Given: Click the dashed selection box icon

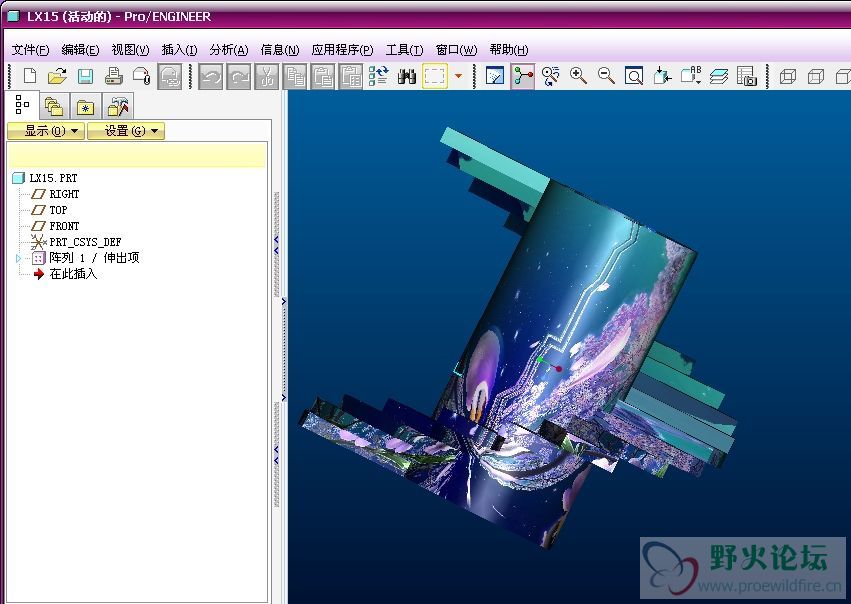Looking at the screenshot, I should click(435, 76).
